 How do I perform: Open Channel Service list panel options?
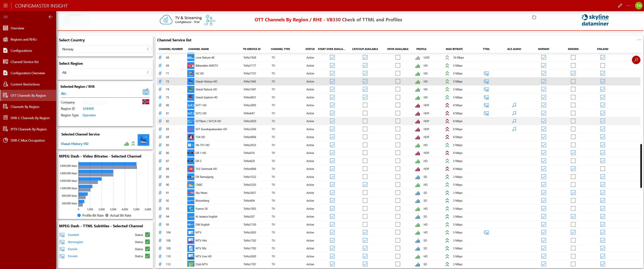(x=639, y=40)
